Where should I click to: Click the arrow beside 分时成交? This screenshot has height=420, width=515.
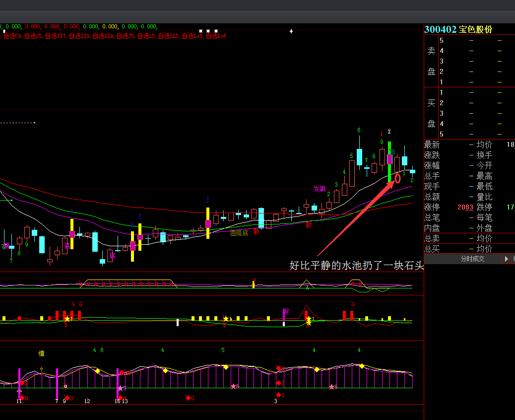[507, 259]
